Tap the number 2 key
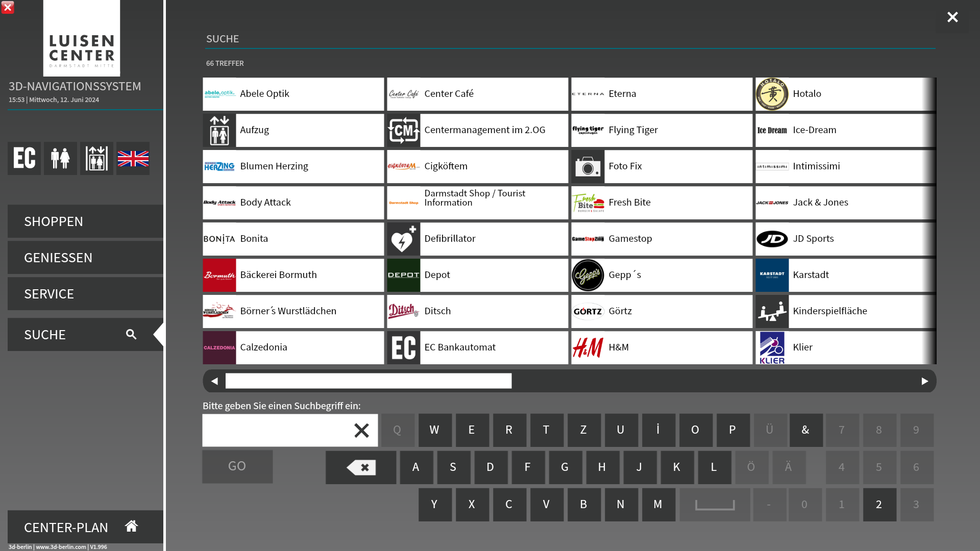The height and width of the screenshot is (551, 980). pyautogui.click(x=879, y=505)
